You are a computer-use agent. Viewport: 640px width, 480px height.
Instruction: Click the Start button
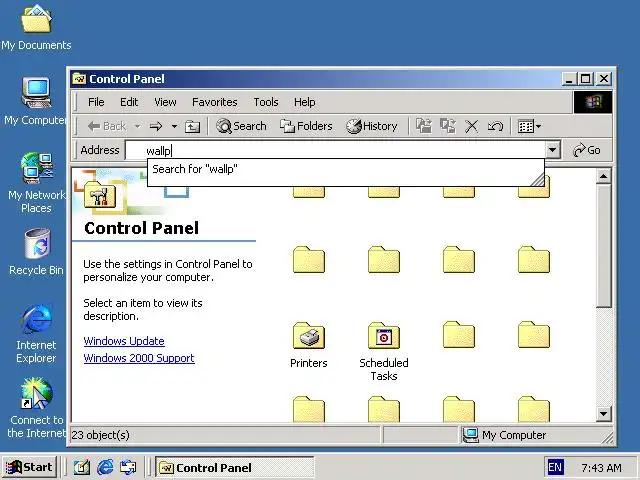(x=30, y=467)
